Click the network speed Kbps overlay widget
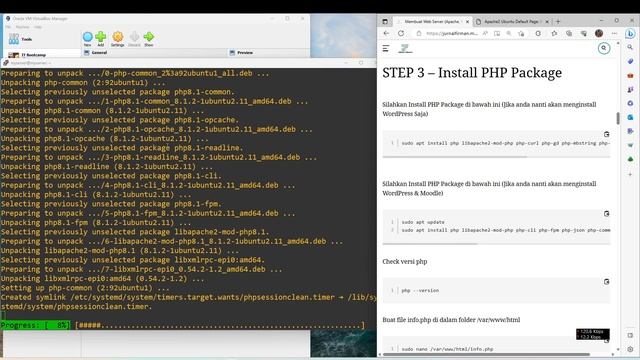 click(x=593, y=334)
